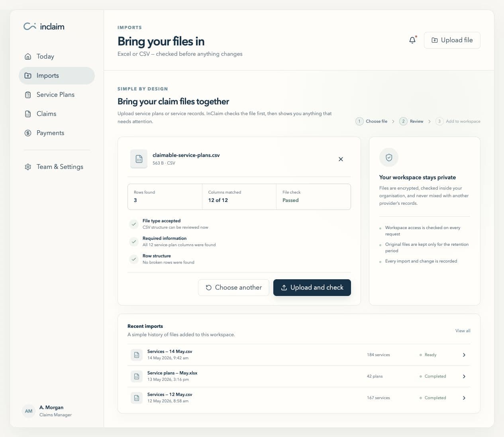
Task: Remove claimable-service-plans.csv with the X
Action: point(341,159)
